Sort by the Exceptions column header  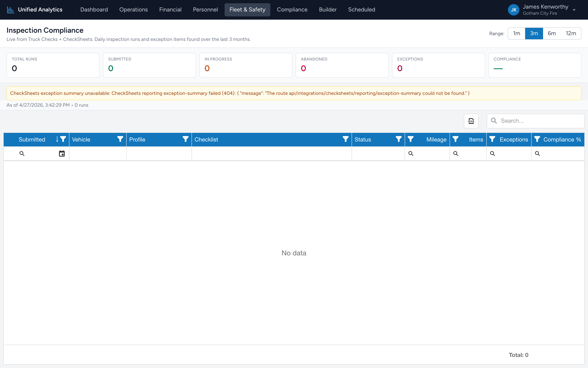coord(514,139)
